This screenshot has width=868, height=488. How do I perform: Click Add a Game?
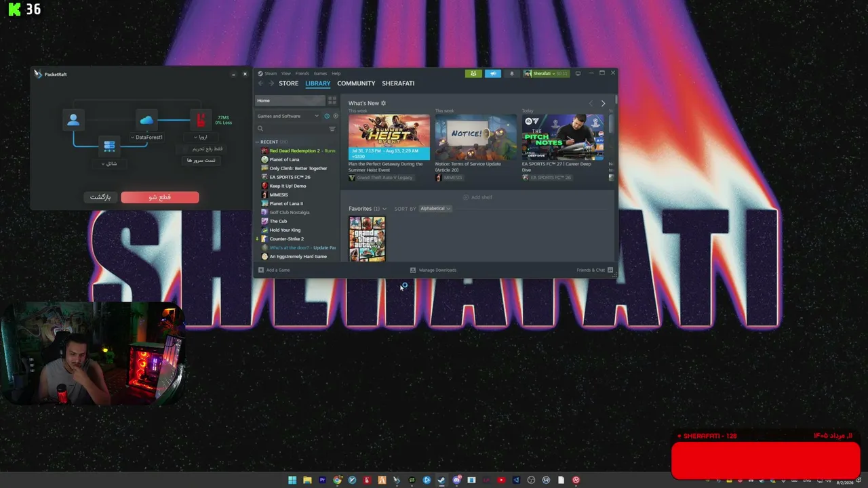coord(274,270)
